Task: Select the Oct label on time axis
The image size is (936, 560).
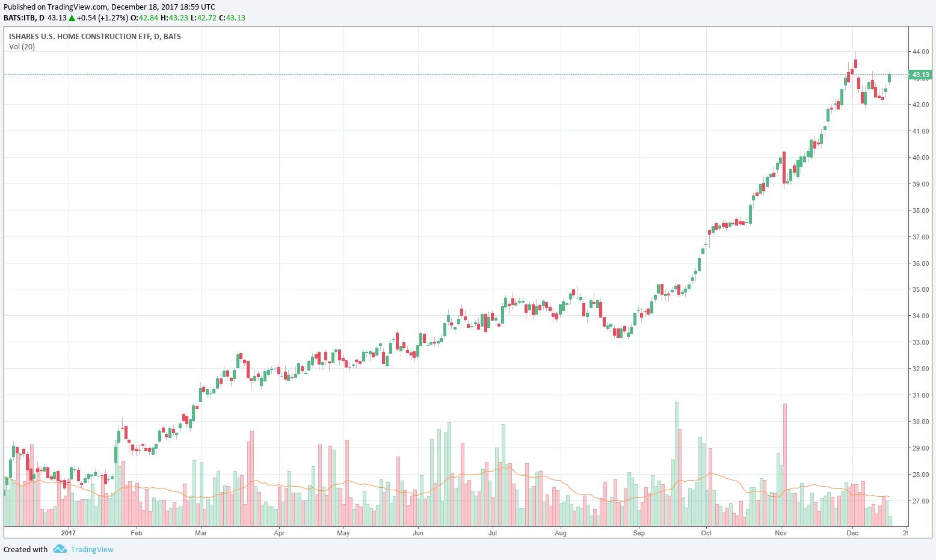Action: (706, 533)
